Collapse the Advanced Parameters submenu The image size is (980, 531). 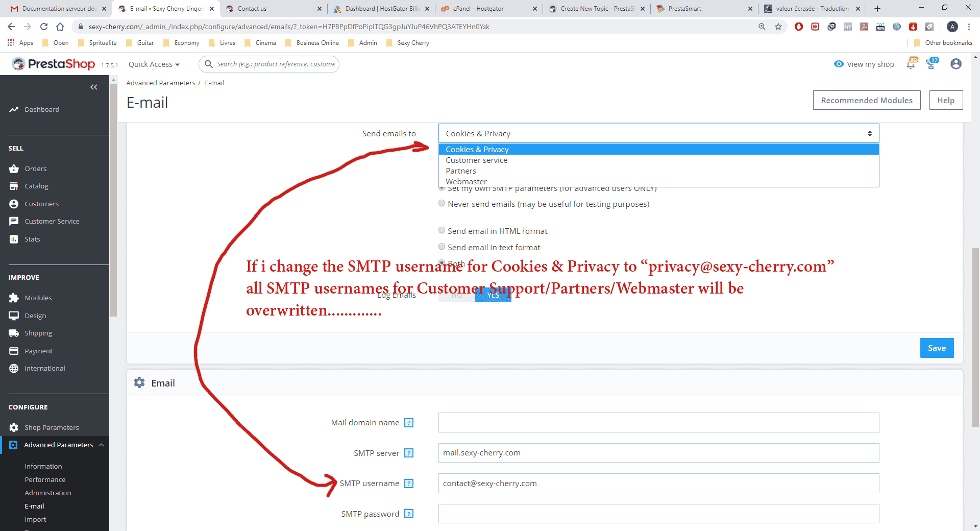point(101,445)
